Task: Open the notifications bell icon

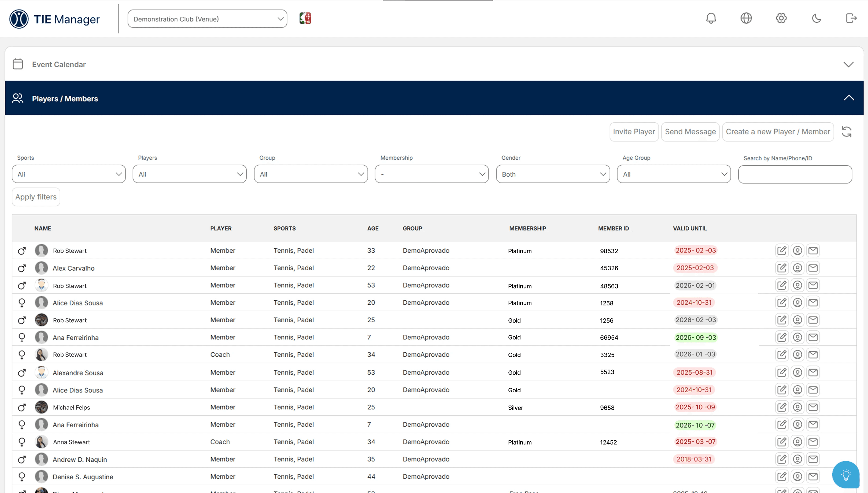Action: [711, 18]
